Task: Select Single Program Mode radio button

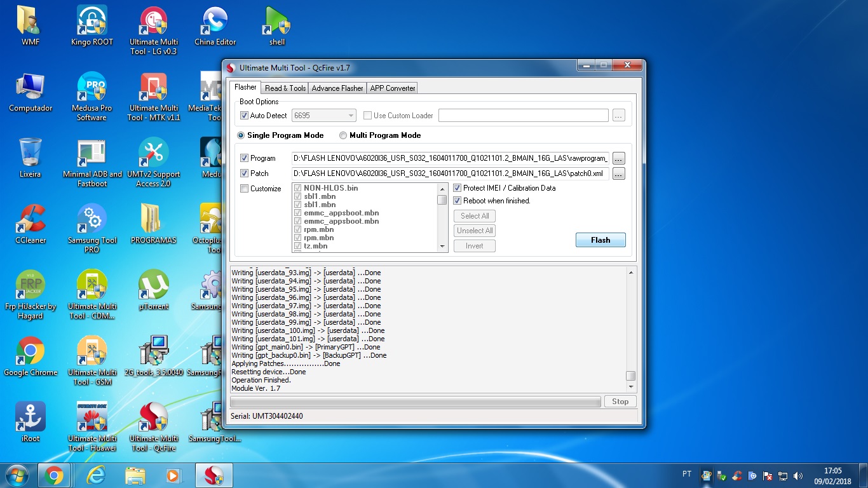Action: pyautogui.click(x=241, y=135)
